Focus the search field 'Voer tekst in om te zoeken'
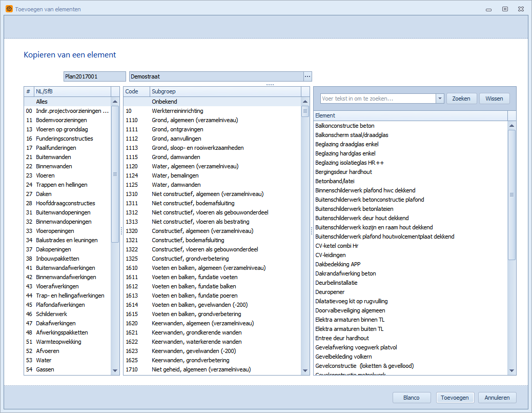Screen dimensions: 532x413 point(378,99)
